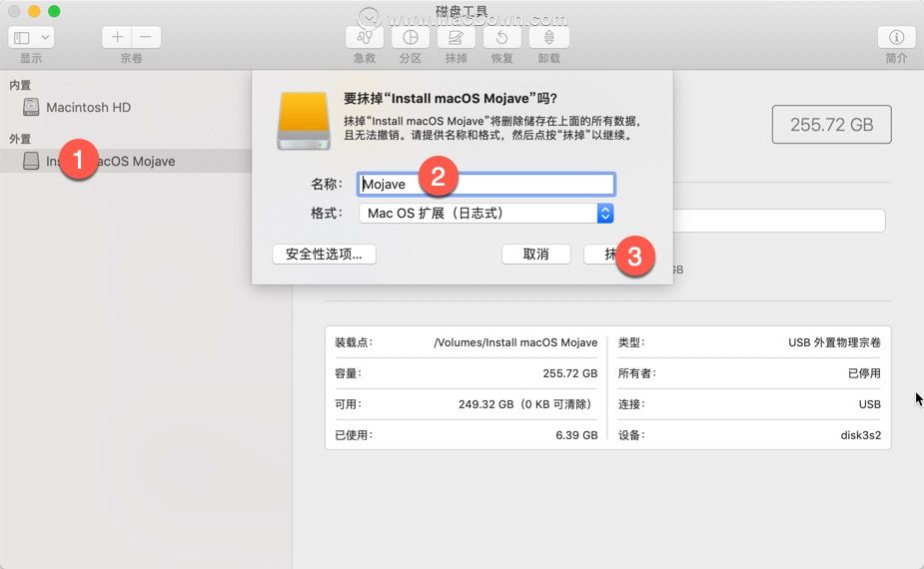Add a volume with the plus button
The height and width of the screenshot is (569, 924).
(x=117, y=37)
